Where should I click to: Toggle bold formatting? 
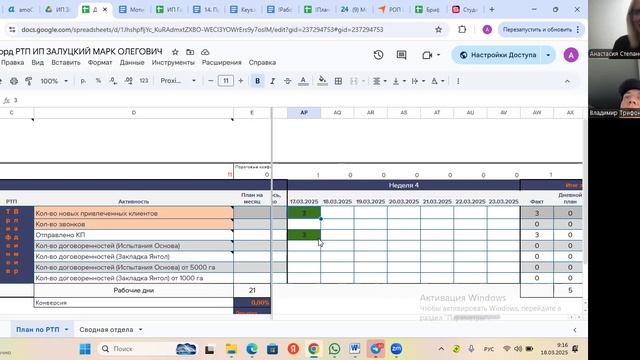[x=258, y=81]
